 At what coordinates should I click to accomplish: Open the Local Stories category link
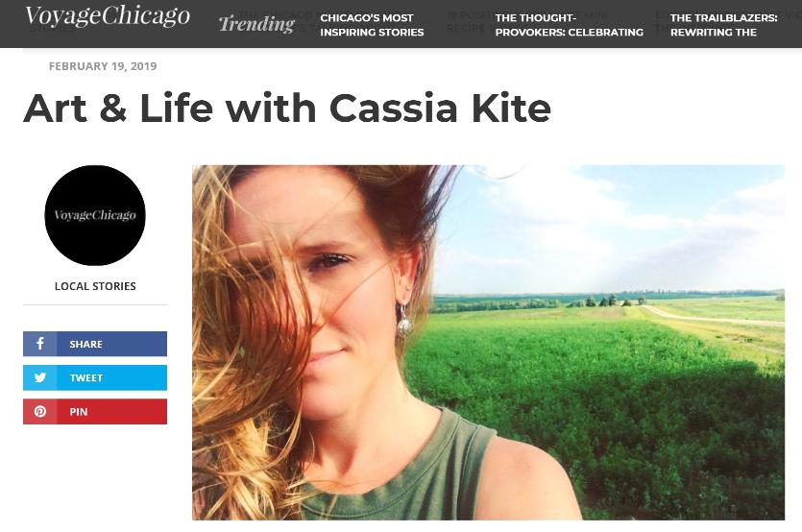[95, 286]
